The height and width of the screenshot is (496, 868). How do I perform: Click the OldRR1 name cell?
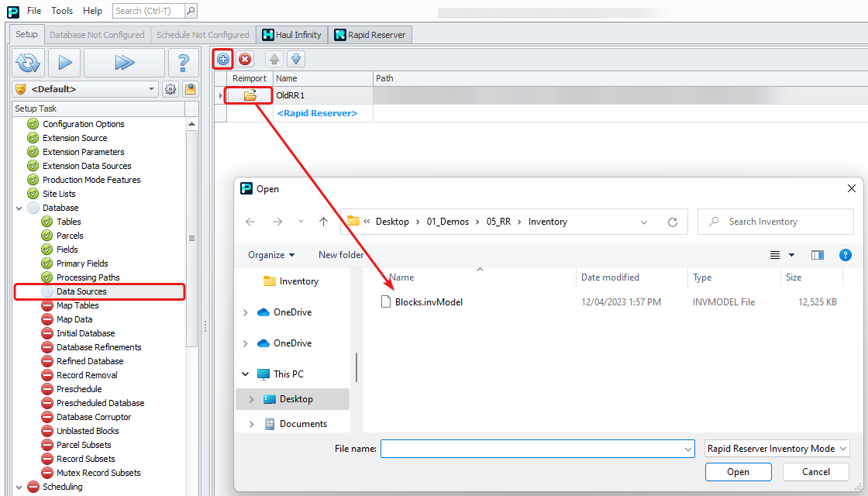coord(322,95)
